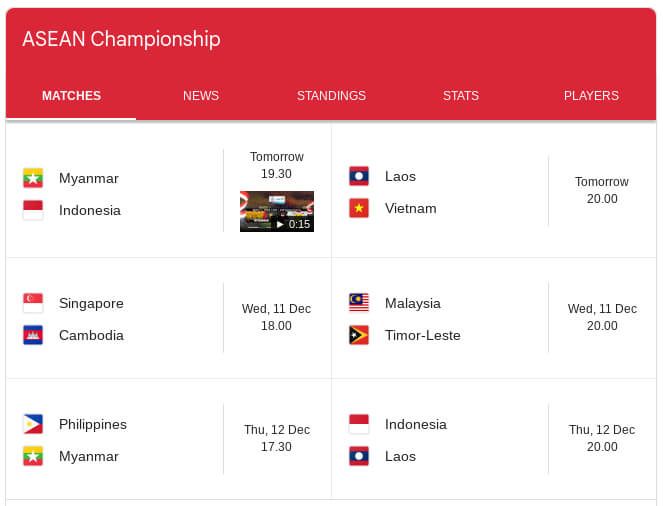663x506 pixels.
Task: Click Myanmar flag in Tomorrow 19.30 match
Action: (33, 178)
